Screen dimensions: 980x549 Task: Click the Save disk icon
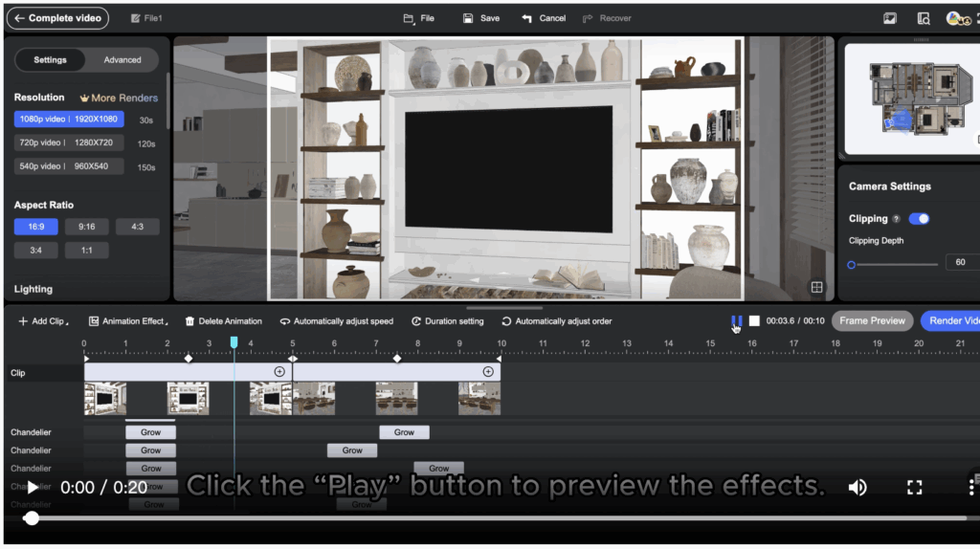(468, 18)
